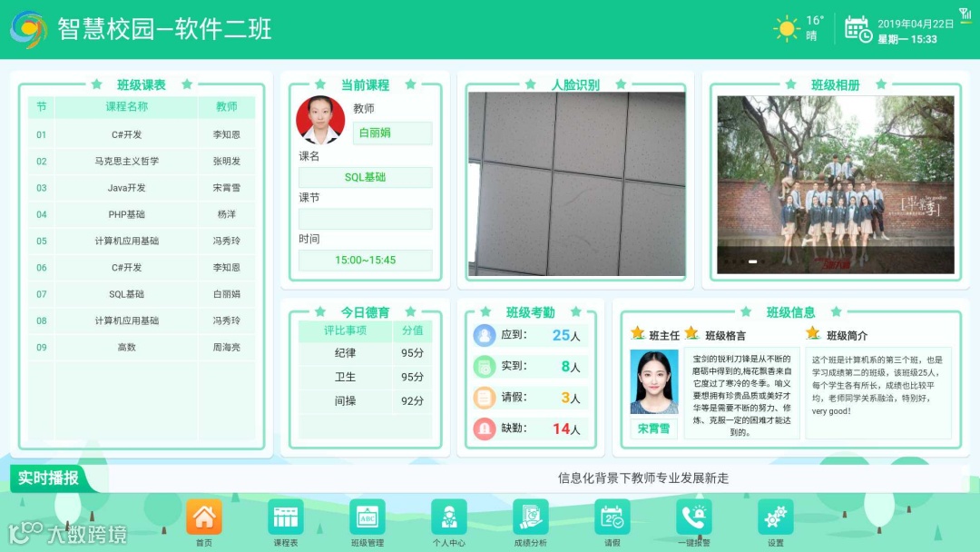Open the 设置 settings gear icon
980x552 pixels.
coord(776,517)
